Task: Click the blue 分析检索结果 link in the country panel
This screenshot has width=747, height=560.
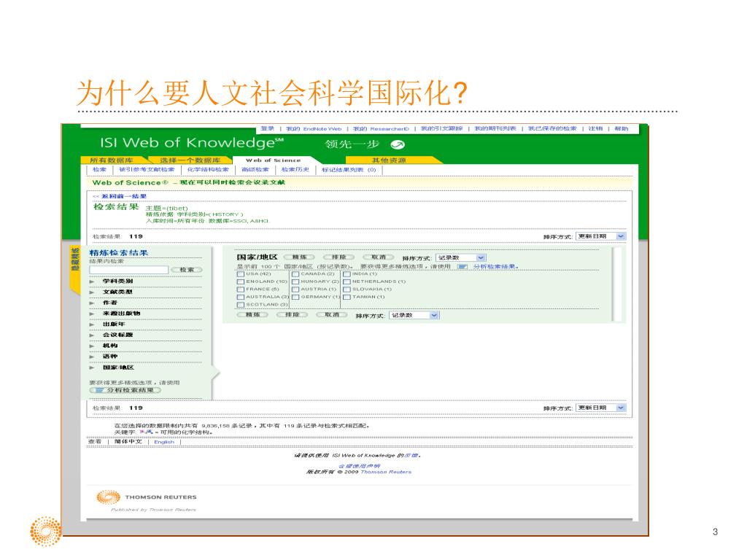Action: tap(496, 267)
